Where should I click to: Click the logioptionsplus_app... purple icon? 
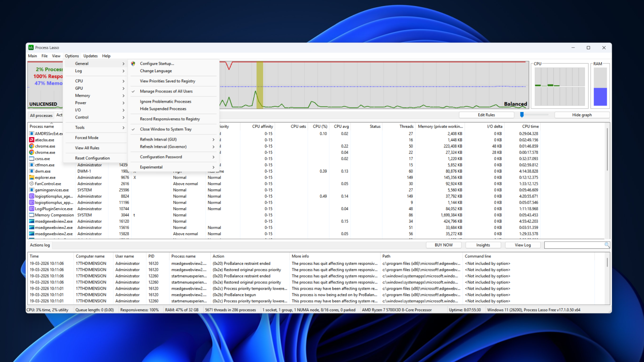tap(32, 202)
